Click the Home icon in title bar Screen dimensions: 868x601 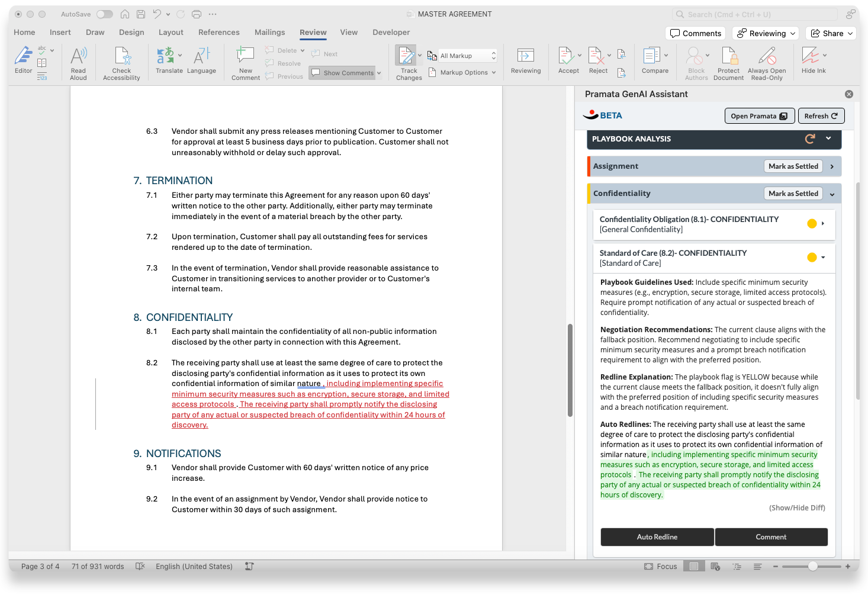[125, 14]
